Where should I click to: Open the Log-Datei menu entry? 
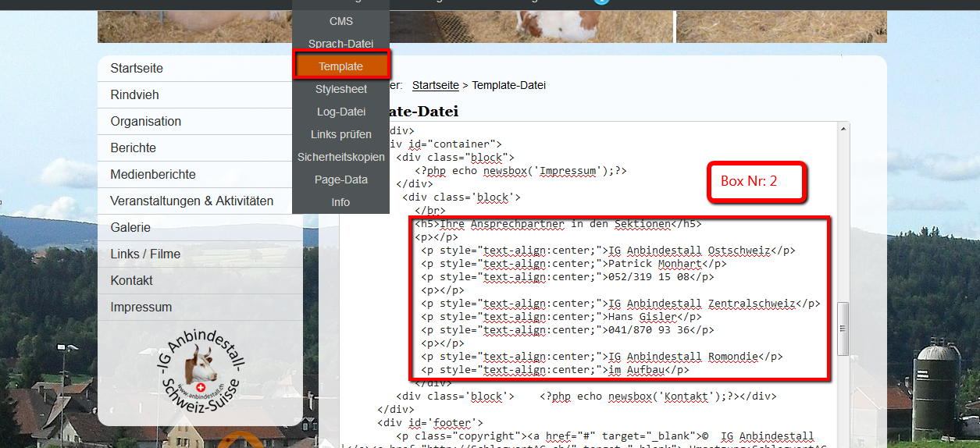click(x=341, y=112)
